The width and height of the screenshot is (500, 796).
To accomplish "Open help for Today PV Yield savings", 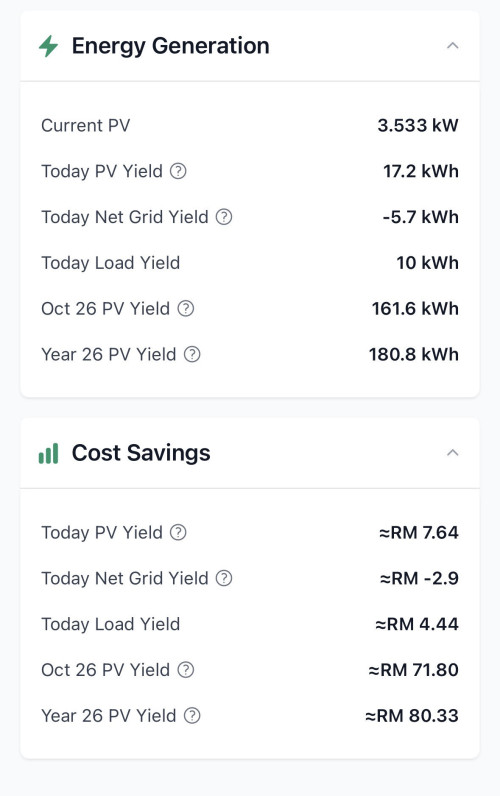I will coord(178,532).
